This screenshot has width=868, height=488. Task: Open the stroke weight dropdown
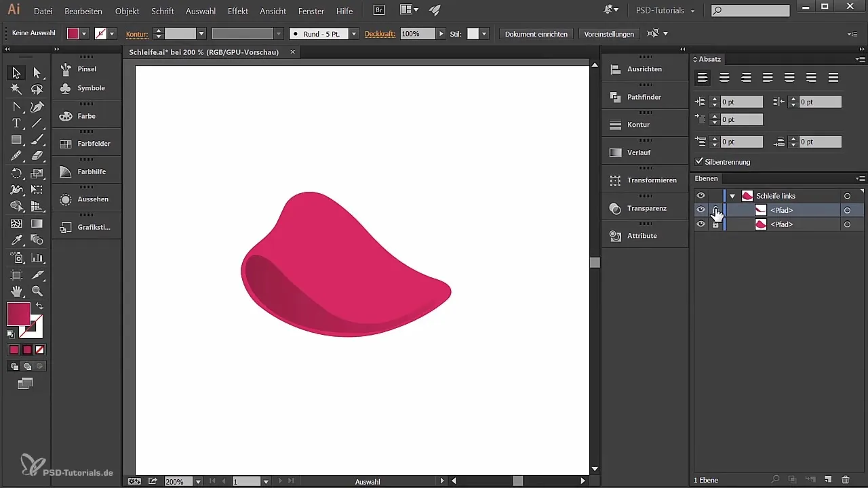point(201,33)
